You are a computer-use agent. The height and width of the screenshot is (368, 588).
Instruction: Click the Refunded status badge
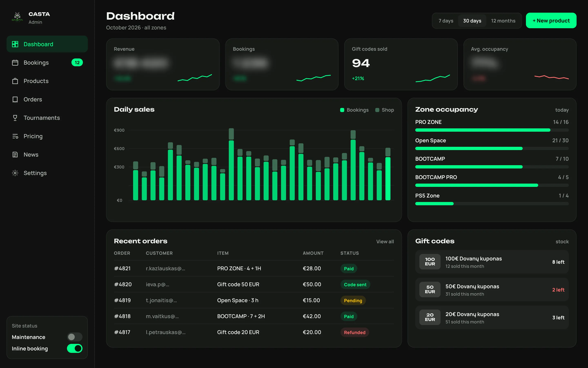354,332
